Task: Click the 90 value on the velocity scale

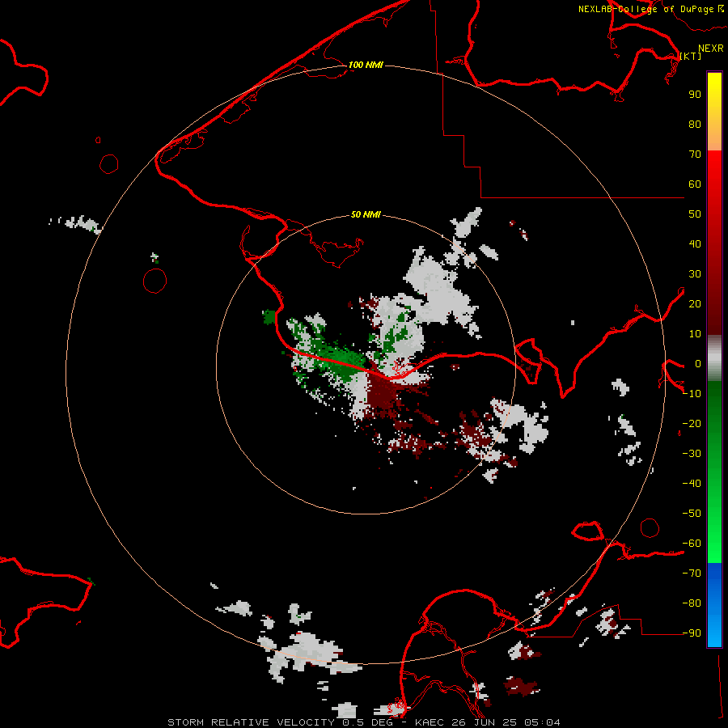Action: pos(695,95)
